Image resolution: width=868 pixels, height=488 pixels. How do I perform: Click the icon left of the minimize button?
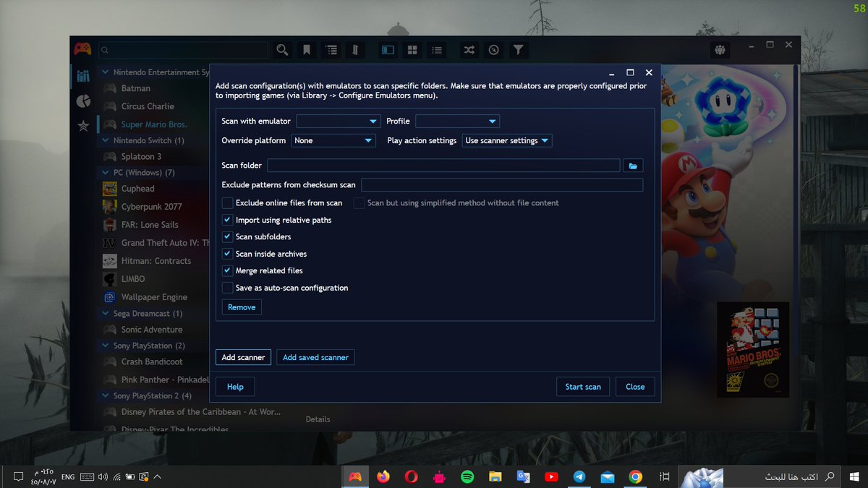(x=720, y=50)
